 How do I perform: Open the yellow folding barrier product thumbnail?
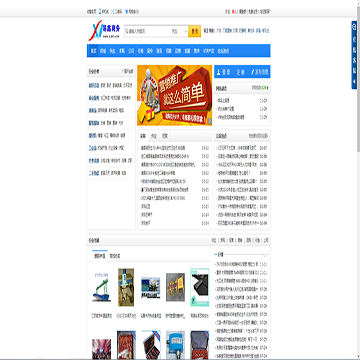(x=175, y=287)
